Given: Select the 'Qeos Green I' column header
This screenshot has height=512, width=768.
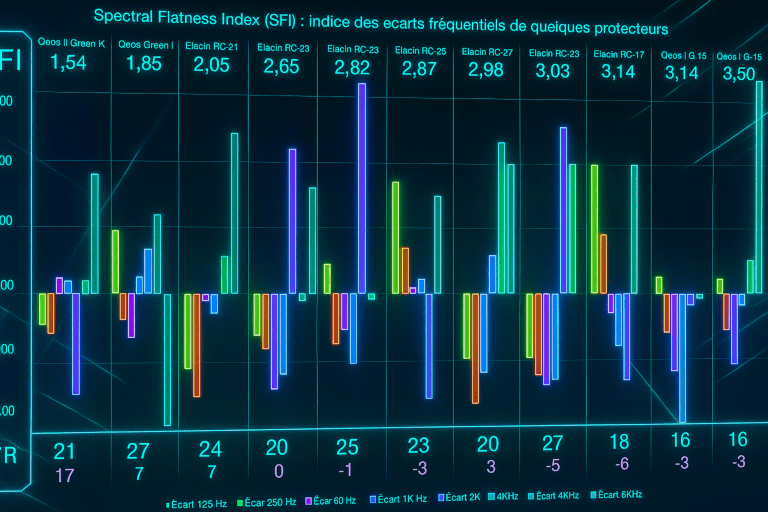Looking at the screenshot, I should pyautogui.click(x=146, y=45).
